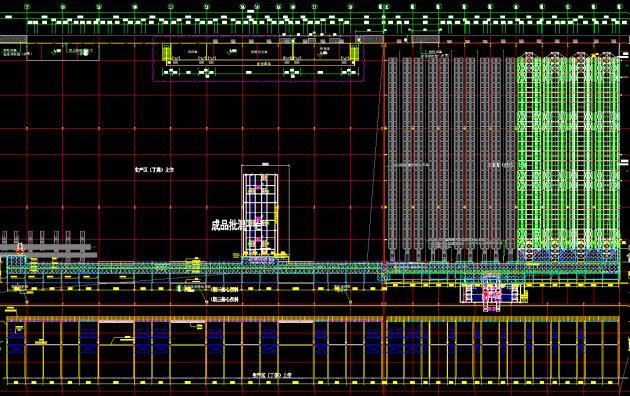Pick the gray rack columns block

coord(452,159)
